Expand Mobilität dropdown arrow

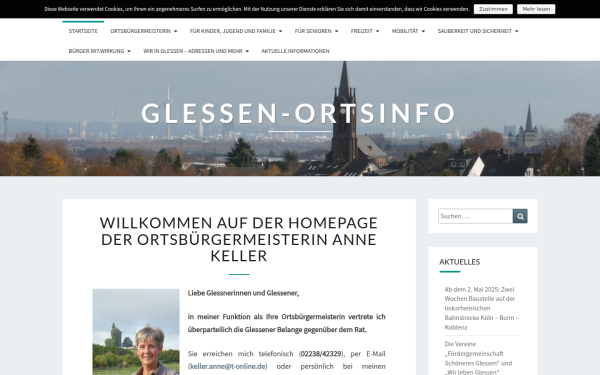[x=423, y=31]
